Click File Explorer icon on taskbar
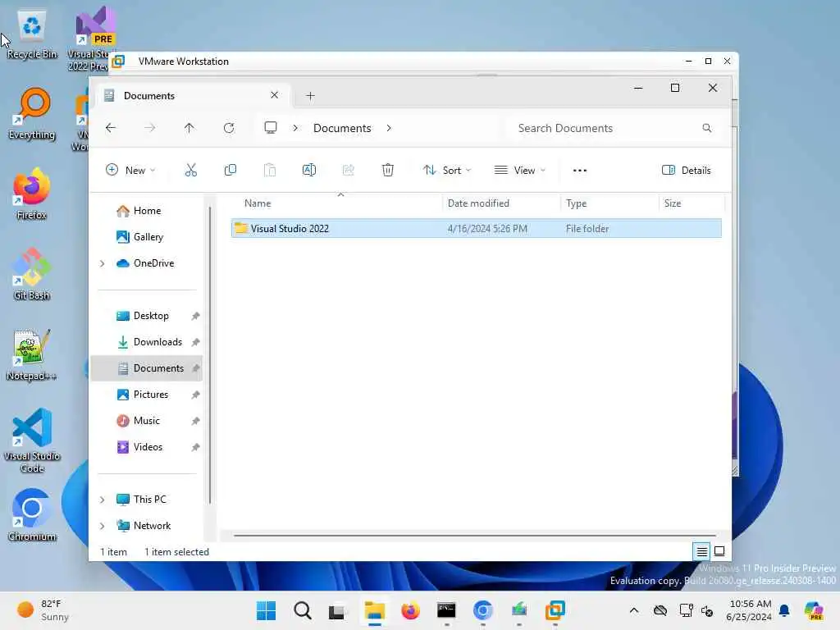Image resolution: width=840 pixels, height=630 pixels. click(x=374, y=610)
